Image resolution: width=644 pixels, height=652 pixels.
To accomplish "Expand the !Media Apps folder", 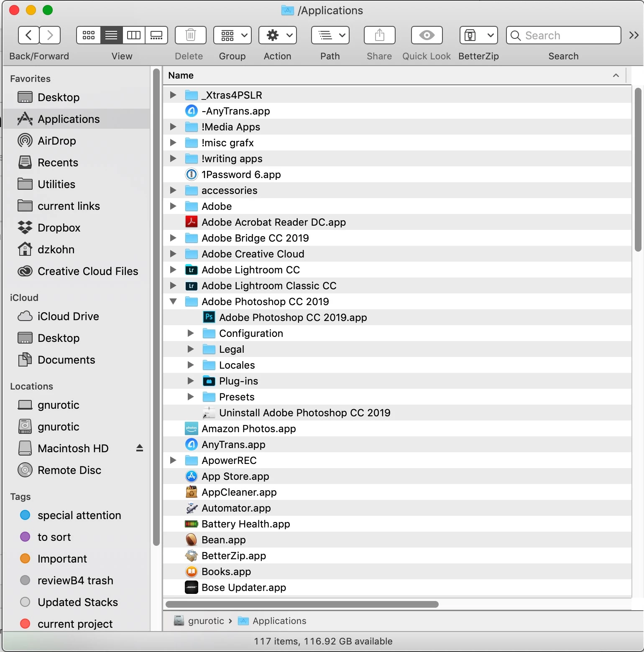I will [x=173, y=127].
